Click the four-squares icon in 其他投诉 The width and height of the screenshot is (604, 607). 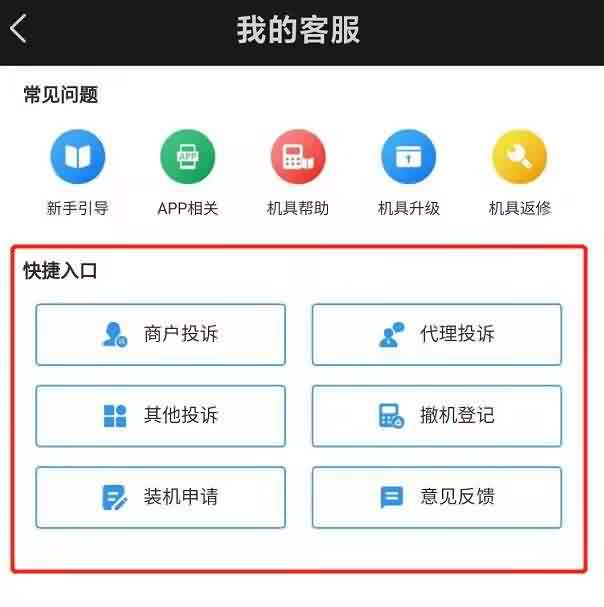(x=115, y=416)
